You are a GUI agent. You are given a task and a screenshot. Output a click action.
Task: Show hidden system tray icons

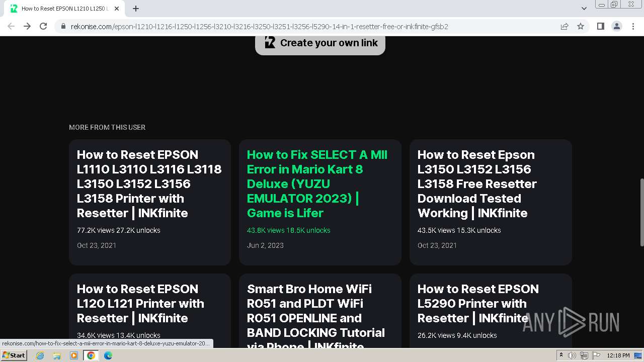point(561,355)
